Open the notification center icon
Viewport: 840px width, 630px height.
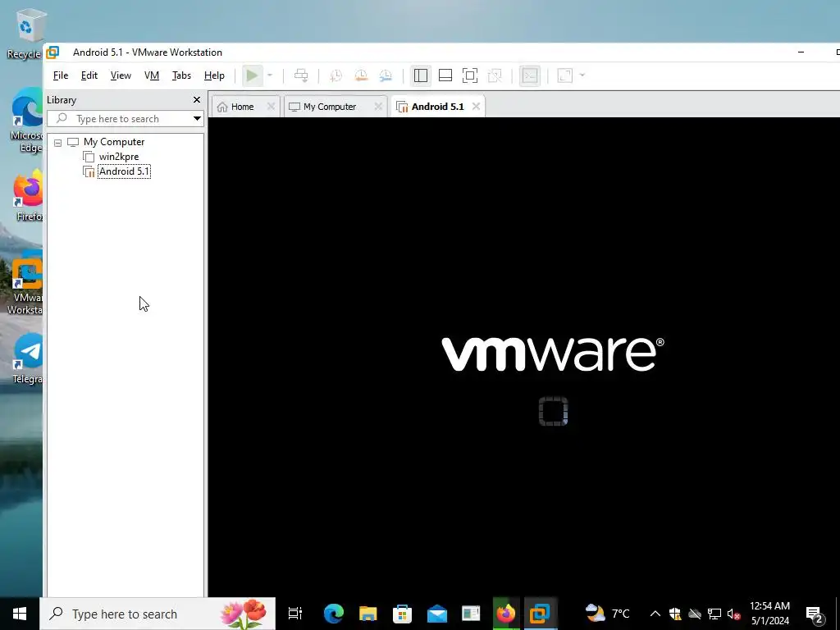point(815,614)
